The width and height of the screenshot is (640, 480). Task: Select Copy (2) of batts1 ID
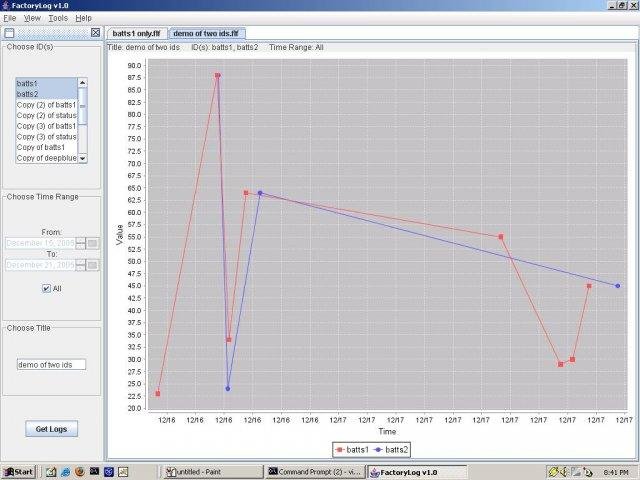[46, 104]
